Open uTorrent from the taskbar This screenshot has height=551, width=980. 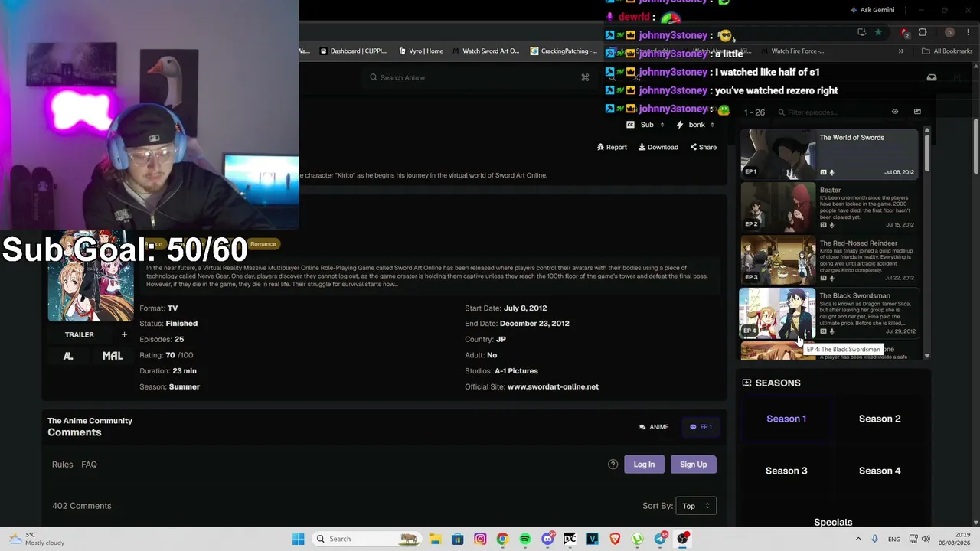[638, 539]
